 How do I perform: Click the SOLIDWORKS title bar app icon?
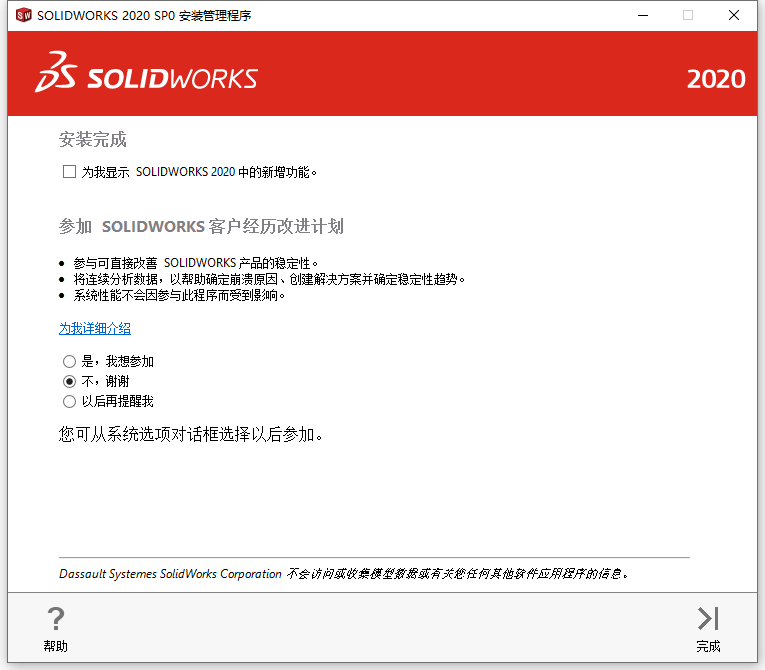(x=23, y=15)
